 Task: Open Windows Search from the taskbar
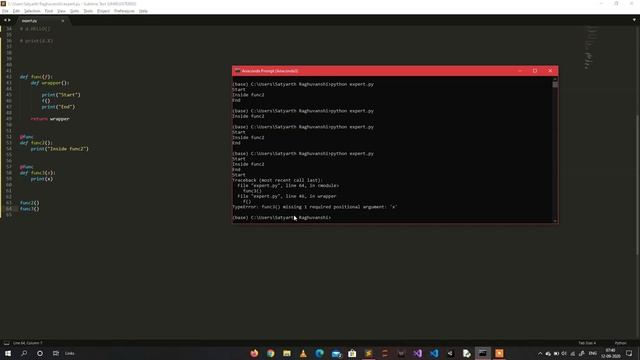pos(24,353)
